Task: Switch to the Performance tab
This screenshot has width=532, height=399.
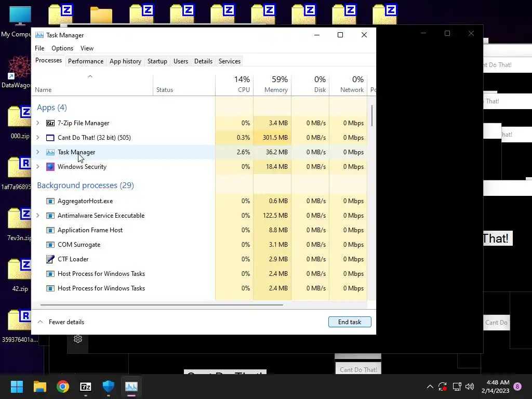Action: point(86,61)
